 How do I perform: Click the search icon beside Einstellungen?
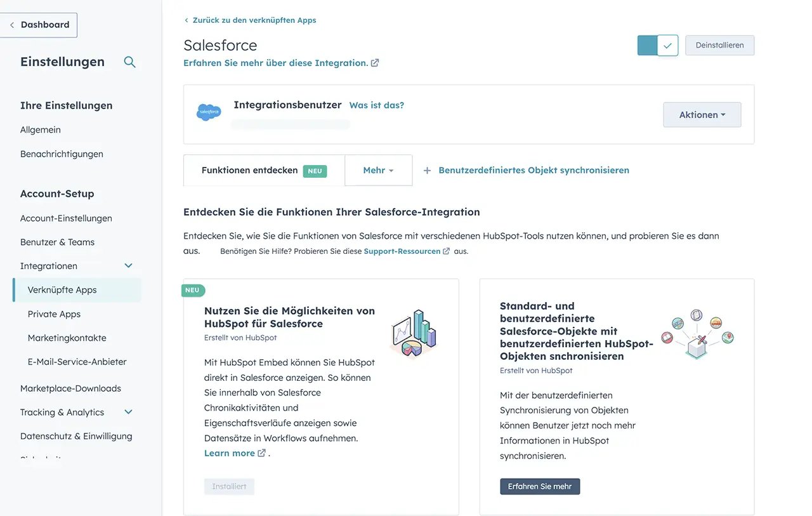tap(129, 62)
